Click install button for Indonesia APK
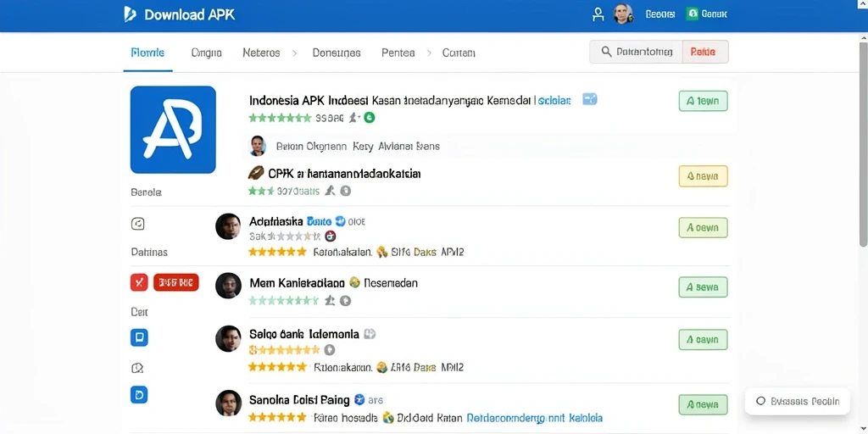This screenshot has width=868, height=434. tap(703, 102)
